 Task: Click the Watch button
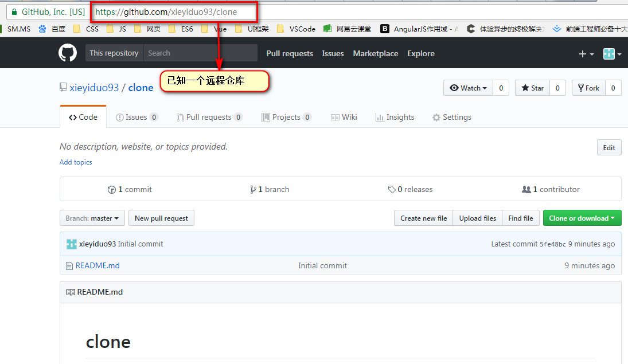[x=468, y=88]
